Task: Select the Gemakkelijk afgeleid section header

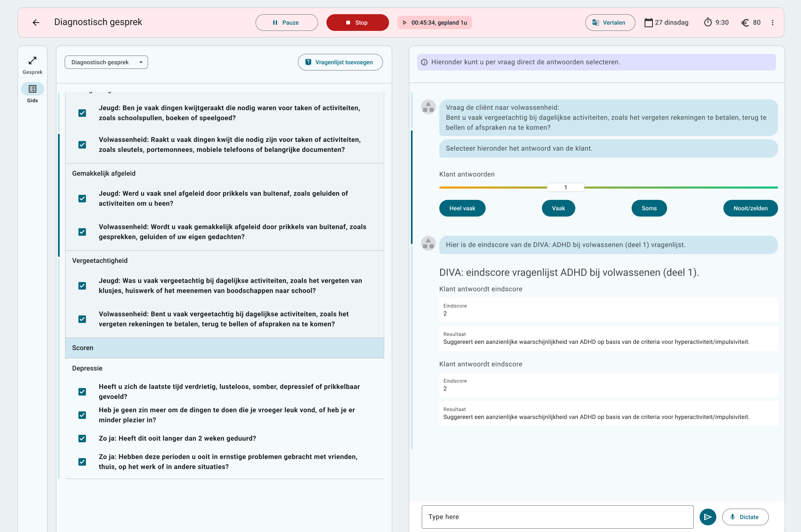Action: pyautogui.click(x=104, y=174)
